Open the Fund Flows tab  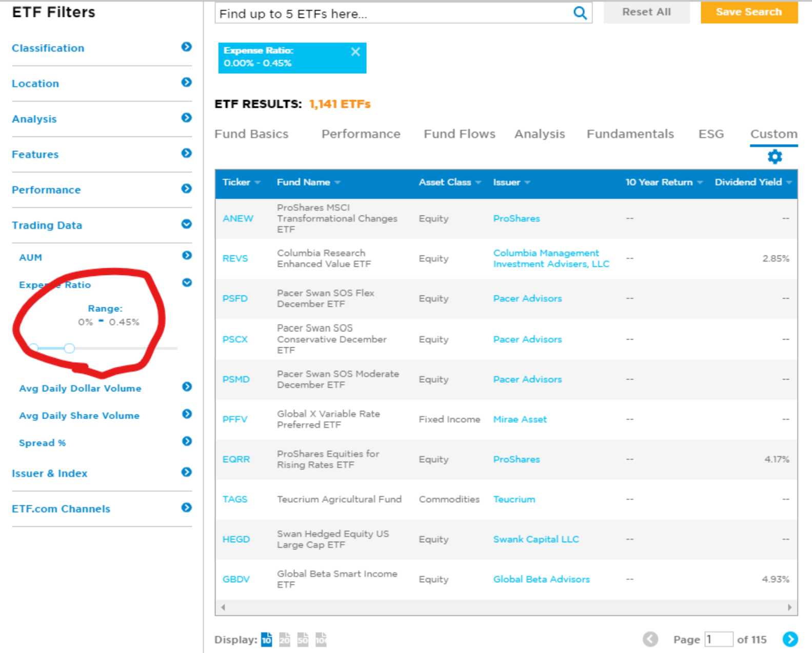[459, 134]
